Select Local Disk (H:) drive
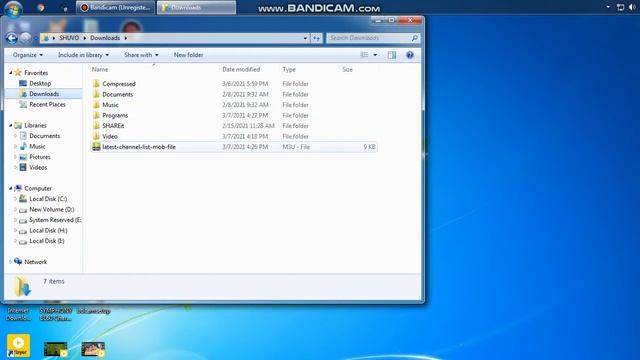The height and width of the screenshot is (360, 640). pyautogui.click(x=48, y=230)
